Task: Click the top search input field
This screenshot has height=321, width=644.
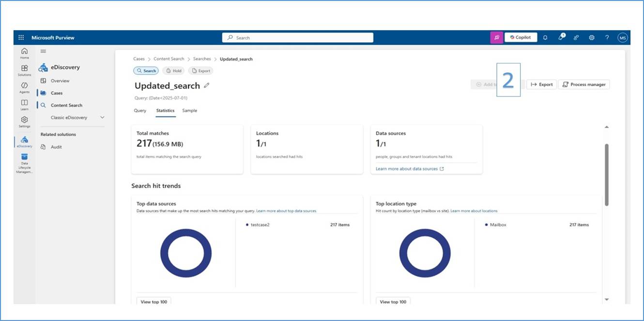Action: point(298,38)
